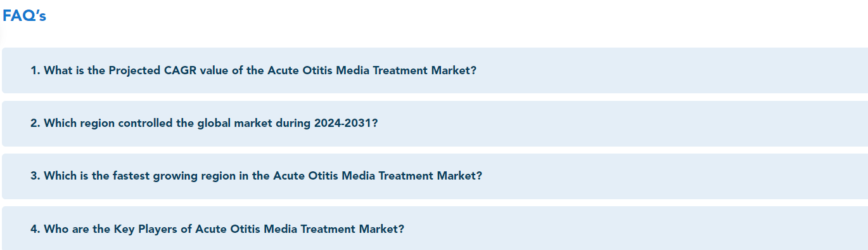The height and width of the screenshot is (250, 868).
Task: Select the question containing 'Projected CAGR'
Action: click(435, 70)
